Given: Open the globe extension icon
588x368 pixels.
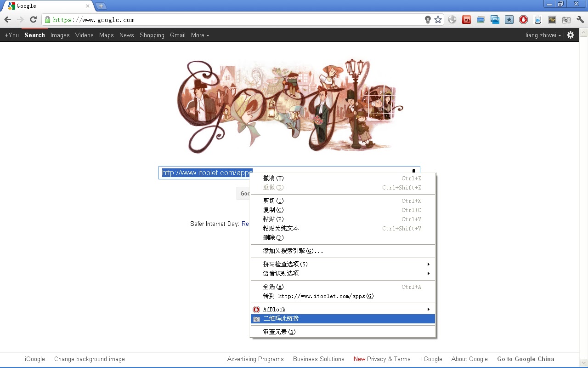Looking at the screenshot, I should pyautogui.click(x=452, y=20).
